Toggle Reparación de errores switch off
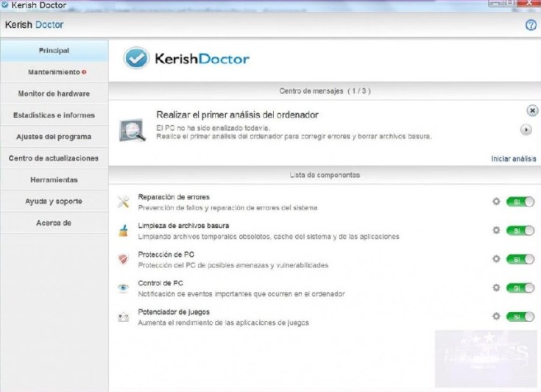The image size is (541, 392). [520, 202]
